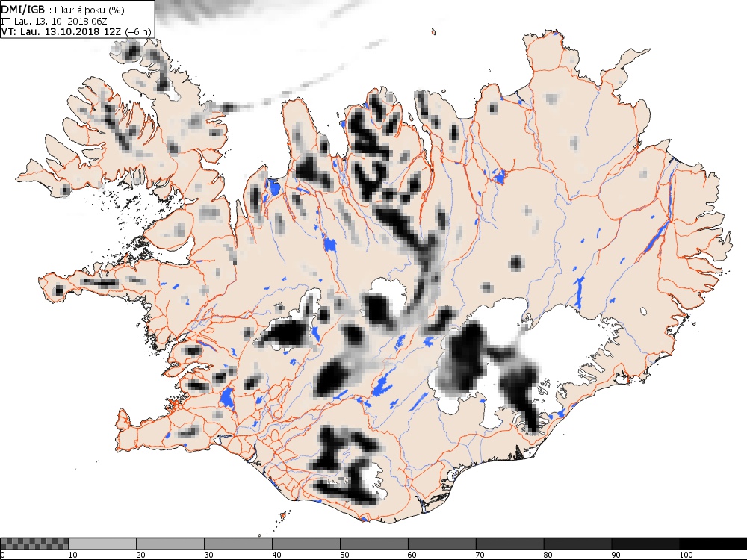This screenshot has height=560, width=747.
Task: Select the legend swatch between 90 and 100
Action: (x=645, y=544)
